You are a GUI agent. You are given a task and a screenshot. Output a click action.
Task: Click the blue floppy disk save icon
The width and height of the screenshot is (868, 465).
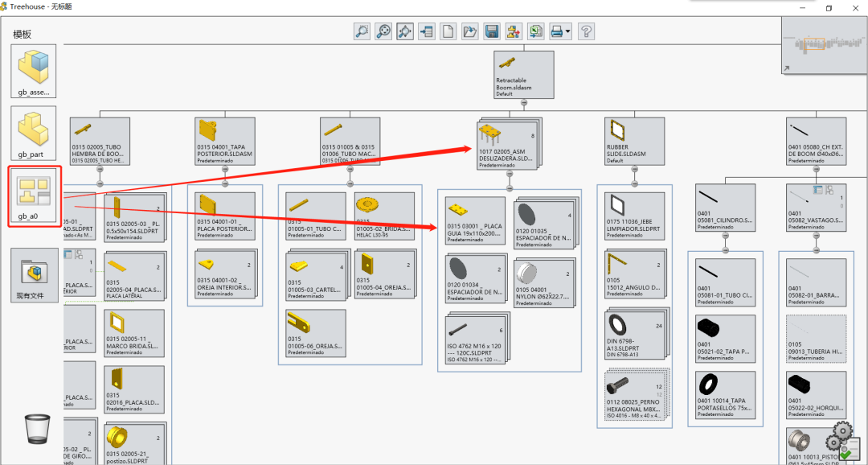(x=492, y=31)
